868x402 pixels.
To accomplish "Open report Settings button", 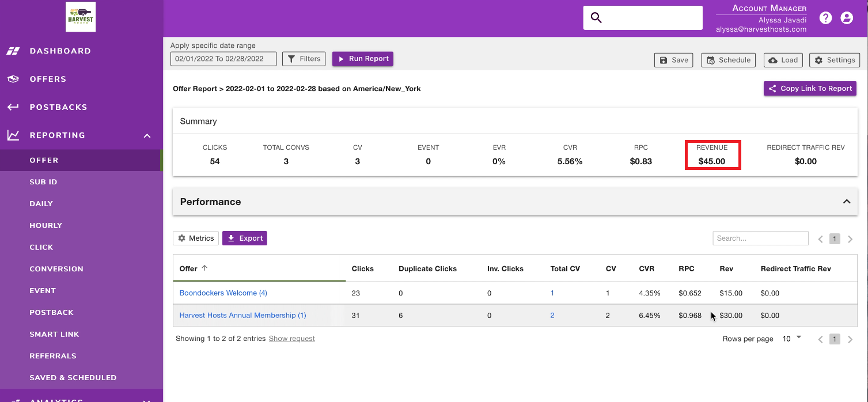I will point(835,60).
